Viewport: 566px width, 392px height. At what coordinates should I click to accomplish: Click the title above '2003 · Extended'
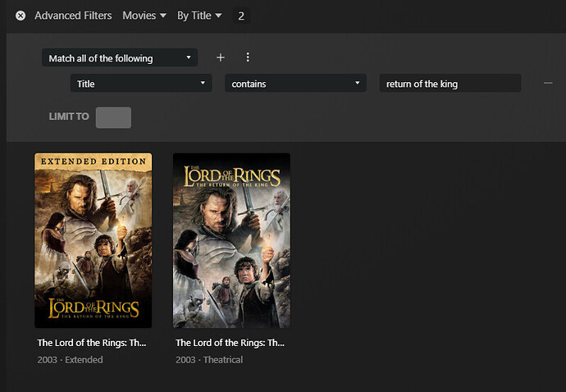point(92,343)
